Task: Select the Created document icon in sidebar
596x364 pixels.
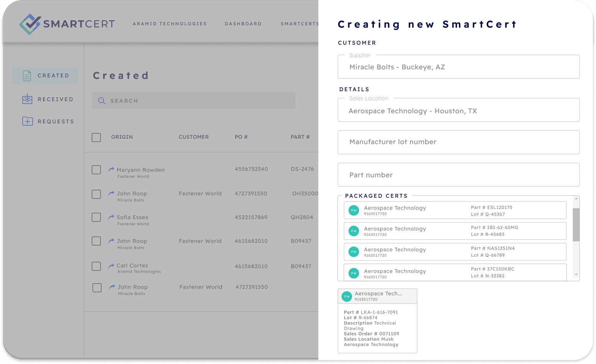Action: pyautogui.click(x=27, y=75)
